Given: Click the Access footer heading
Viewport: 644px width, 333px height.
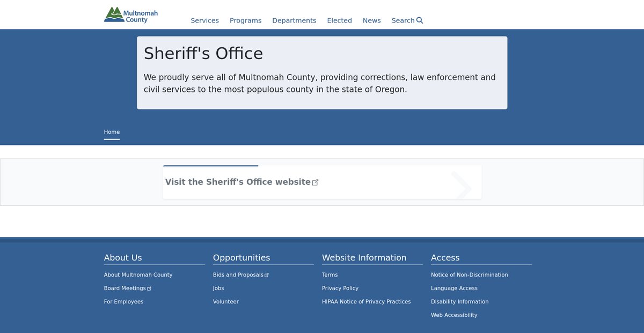Looking at the screenshot, I should tap(445, 258).
